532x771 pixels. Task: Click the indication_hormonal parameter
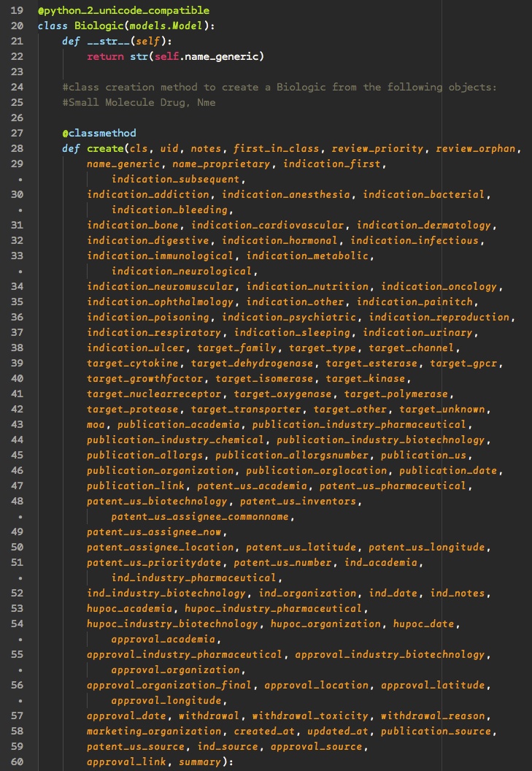[280, 240]
